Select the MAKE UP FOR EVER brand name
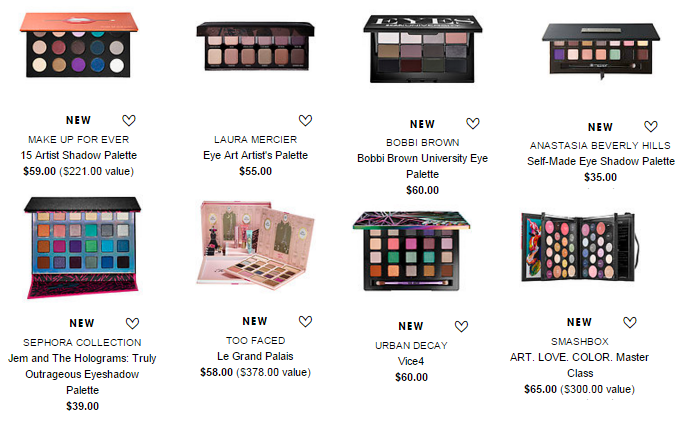 coord(78,140)
